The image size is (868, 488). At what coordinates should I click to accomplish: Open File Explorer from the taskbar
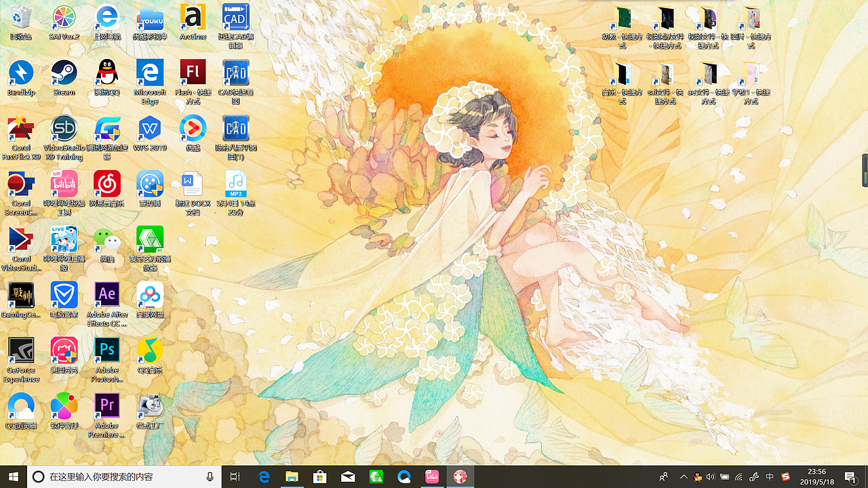(292, 476)
